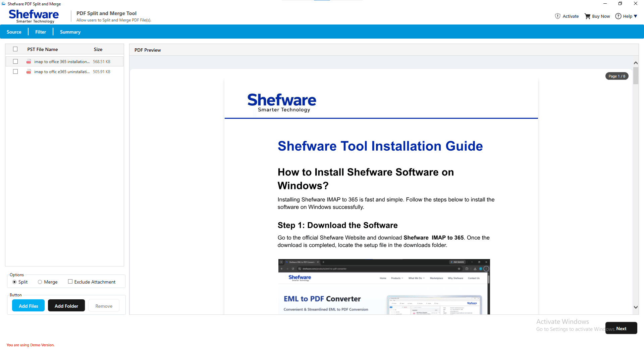Click the PDF icon of installation file
Screen dimensions: 644x349
[x=29, y=62]
